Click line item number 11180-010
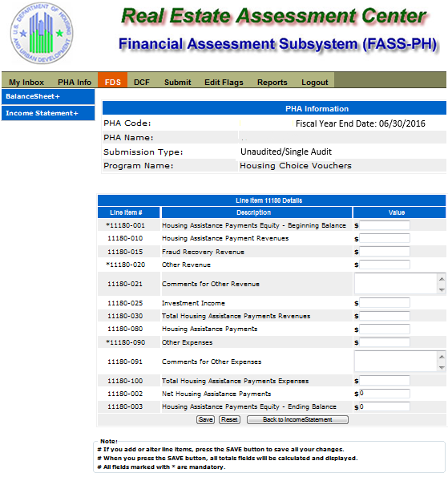This screenshot has width=448, height=477. (x=125, y=238)
